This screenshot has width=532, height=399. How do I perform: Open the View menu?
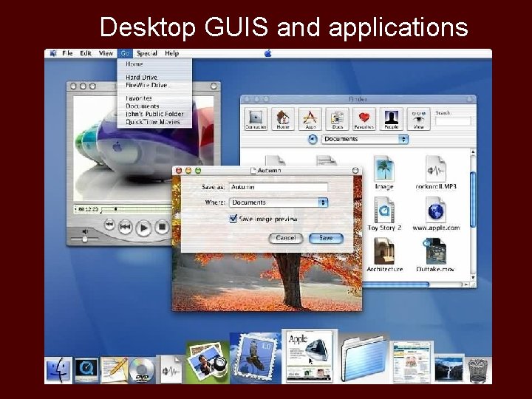106,53
